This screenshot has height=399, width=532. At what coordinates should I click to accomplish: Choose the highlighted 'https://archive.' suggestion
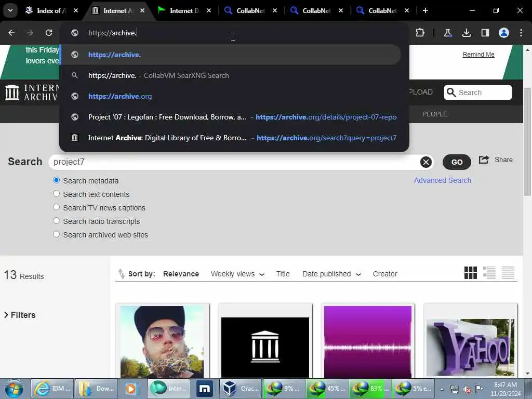pyautogui.click(x=231, y=55)
